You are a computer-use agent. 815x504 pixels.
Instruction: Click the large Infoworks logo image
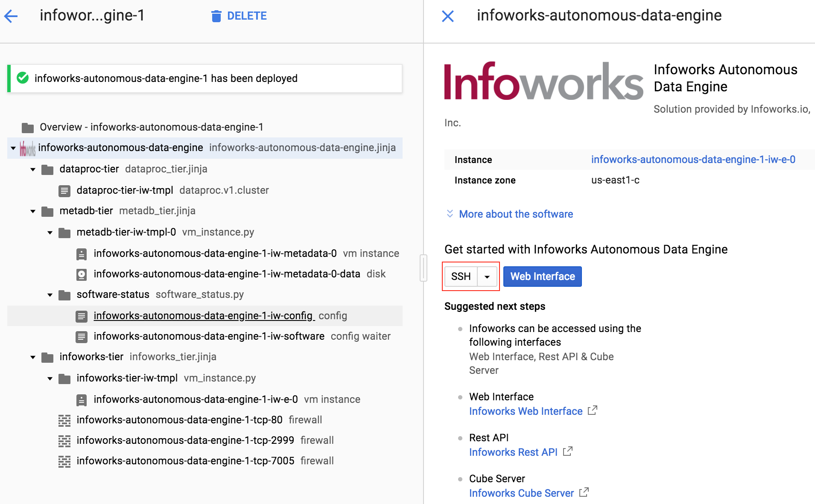pyautogui.click(x=543, y=81)
